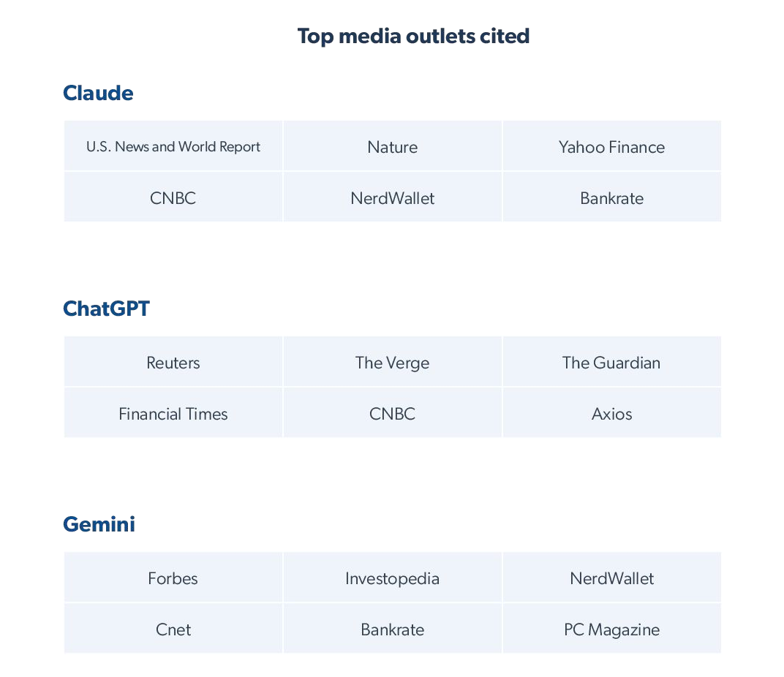Click CNBC in the ChatGPT table
The image size is (784, 677).
click(x=393, y=414)
